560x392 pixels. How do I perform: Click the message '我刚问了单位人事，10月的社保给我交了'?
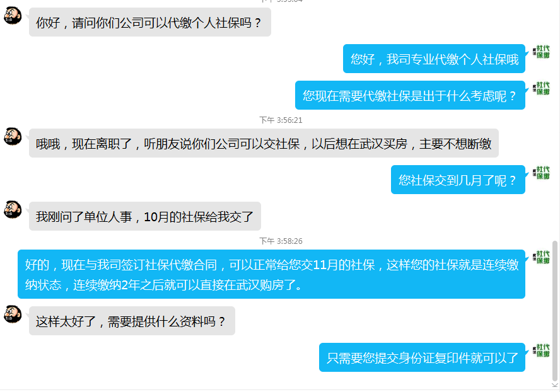(144, 216)
